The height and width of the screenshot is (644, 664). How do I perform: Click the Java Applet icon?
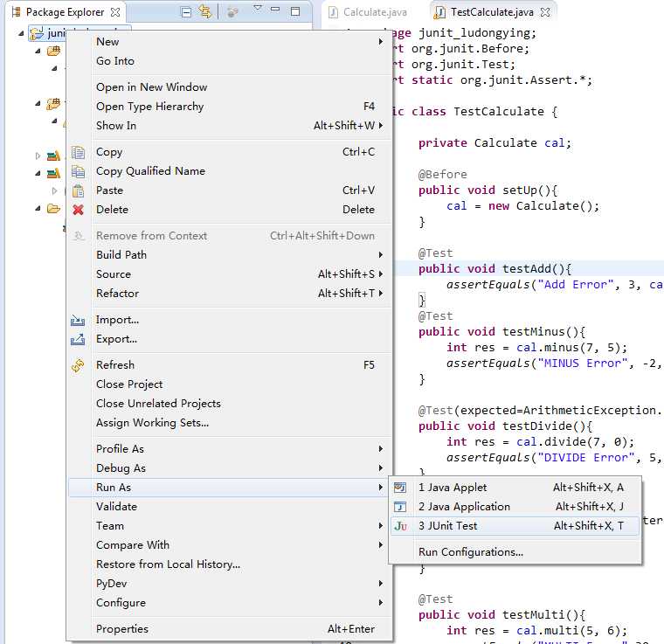click(400, 488)
